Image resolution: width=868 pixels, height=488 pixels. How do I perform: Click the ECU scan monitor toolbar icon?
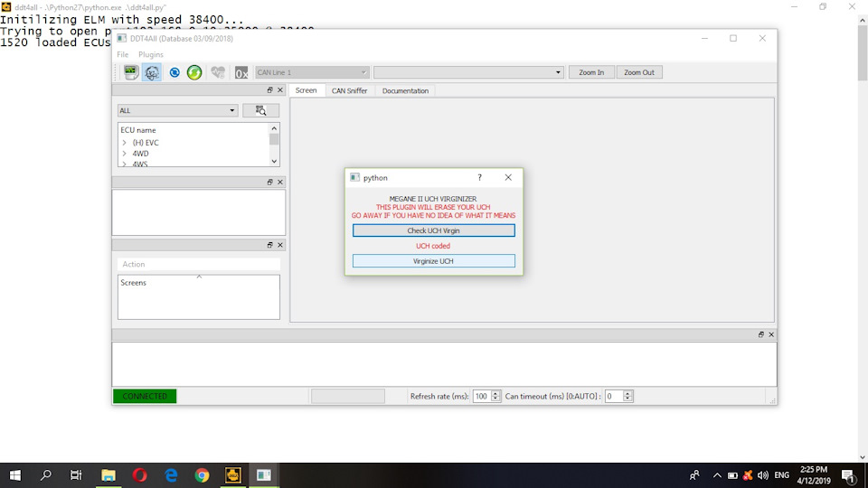tap(130, 72)
